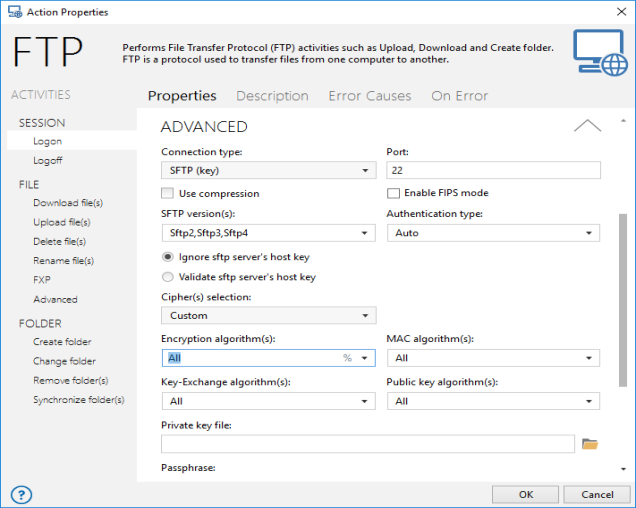Click the FTP computer globe icon
This screenshot has width=636, height=508.
click(600, 52)
